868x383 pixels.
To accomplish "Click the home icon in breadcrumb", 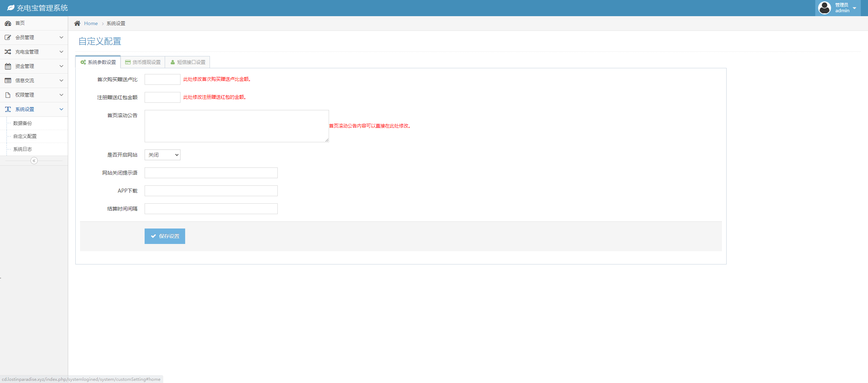I will coord(77,23).
